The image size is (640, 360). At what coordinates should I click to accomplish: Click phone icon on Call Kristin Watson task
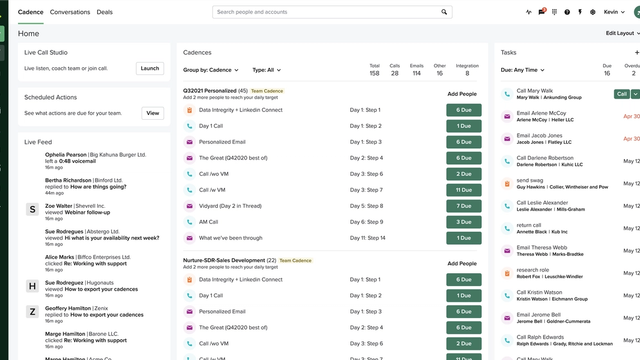(x=507, y=296)
